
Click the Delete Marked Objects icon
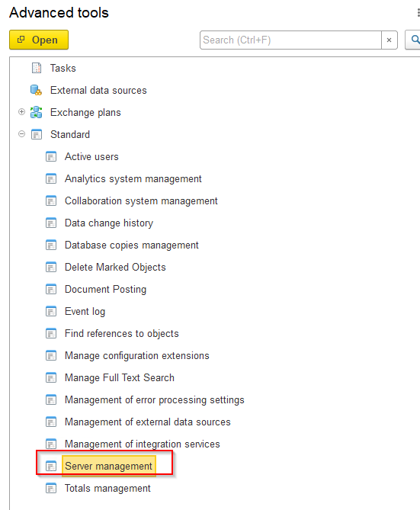coord(51,267)
